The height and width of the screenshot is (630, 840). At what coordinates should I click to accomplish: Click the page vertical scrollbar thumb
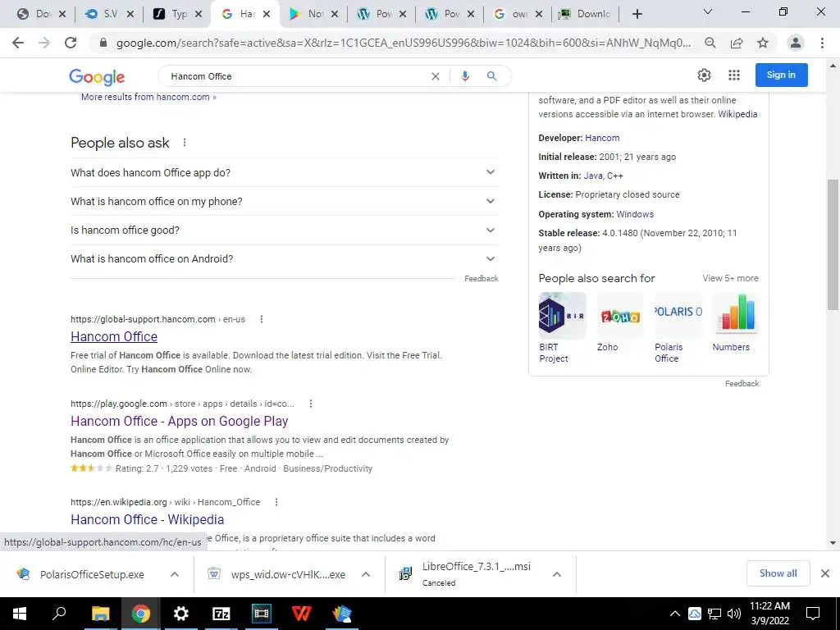coord(833,244)
